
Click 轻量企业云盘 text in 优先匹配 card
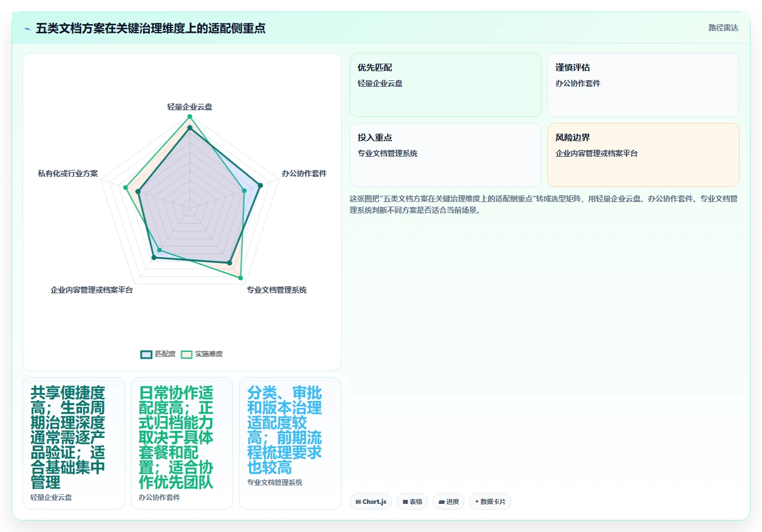(x=380, y=83)
